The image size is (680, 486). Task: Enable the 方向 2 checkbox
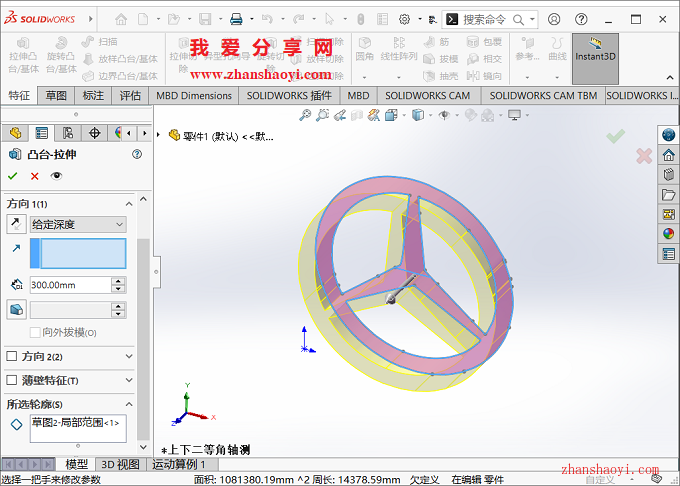pyautogui.click(x=12, y=356)
